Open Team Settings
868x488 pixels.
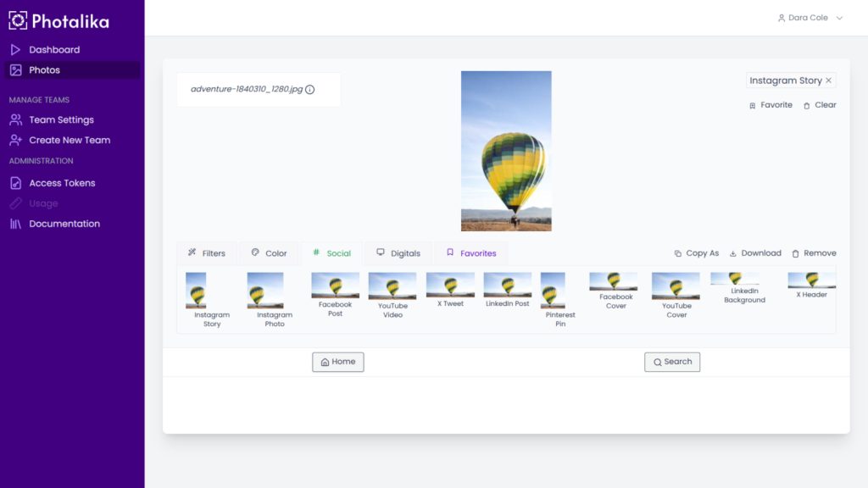(61, 119)
